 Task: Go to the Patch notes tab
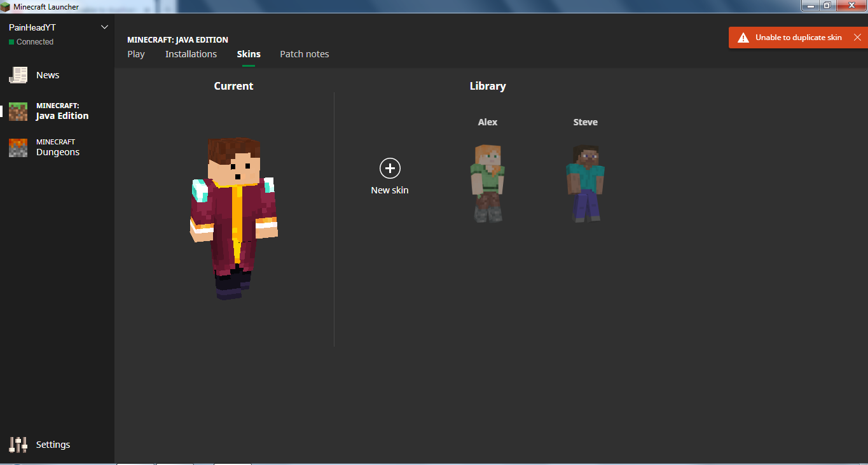click(x=305, y=54)
